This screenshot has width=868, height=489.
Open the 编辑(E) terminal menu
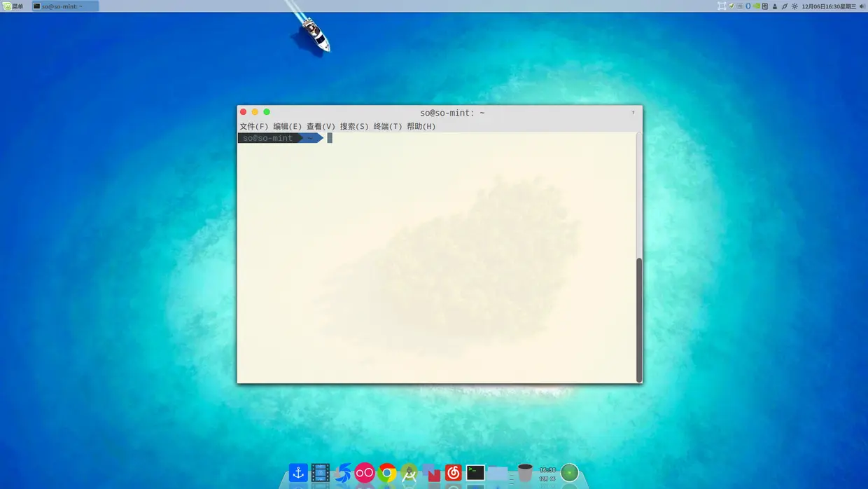click(x=287, y=127)
